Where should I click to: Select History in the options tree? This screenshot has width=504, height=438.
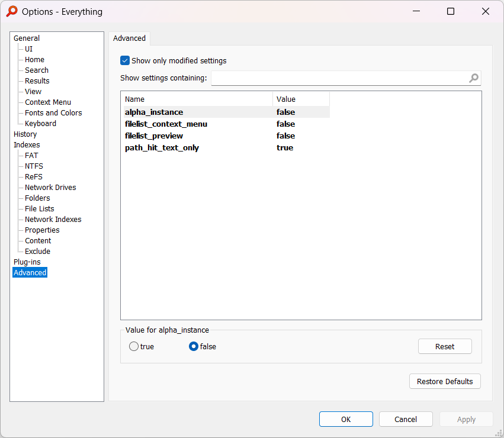[25, 134]
